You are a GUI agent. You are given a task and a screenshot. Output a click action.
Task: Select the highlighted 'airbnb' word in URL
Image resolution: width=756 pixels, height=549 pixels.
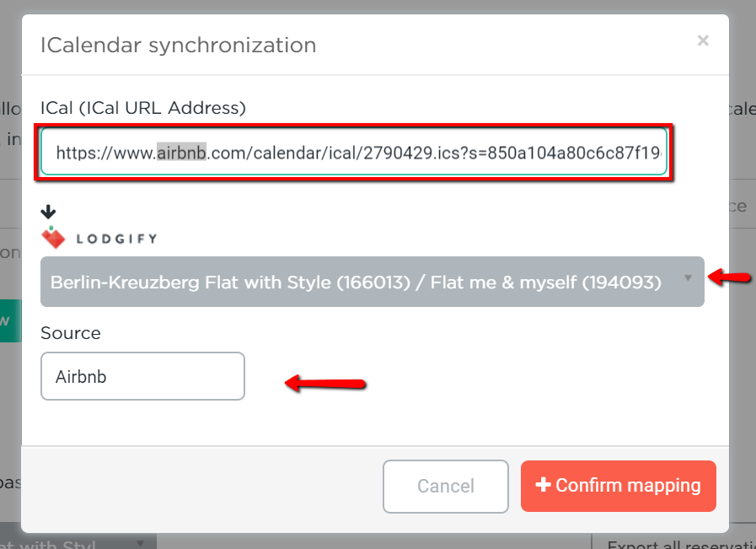181,153
